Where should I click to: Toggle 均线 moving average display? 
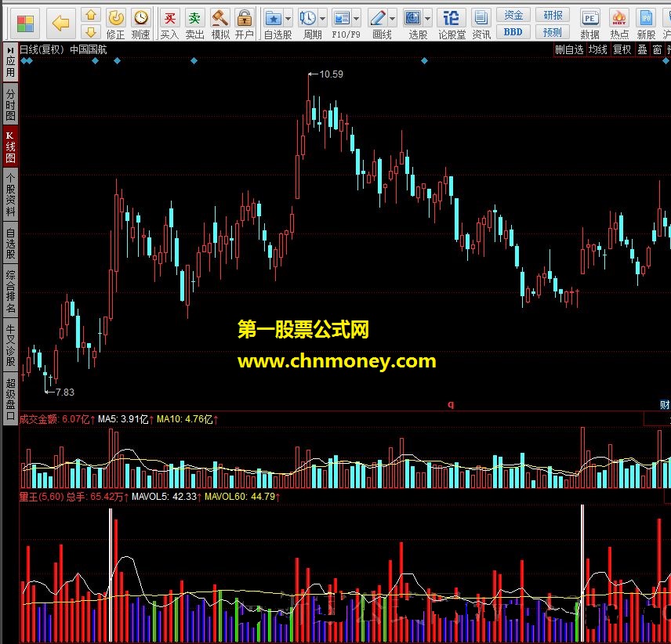597,49
